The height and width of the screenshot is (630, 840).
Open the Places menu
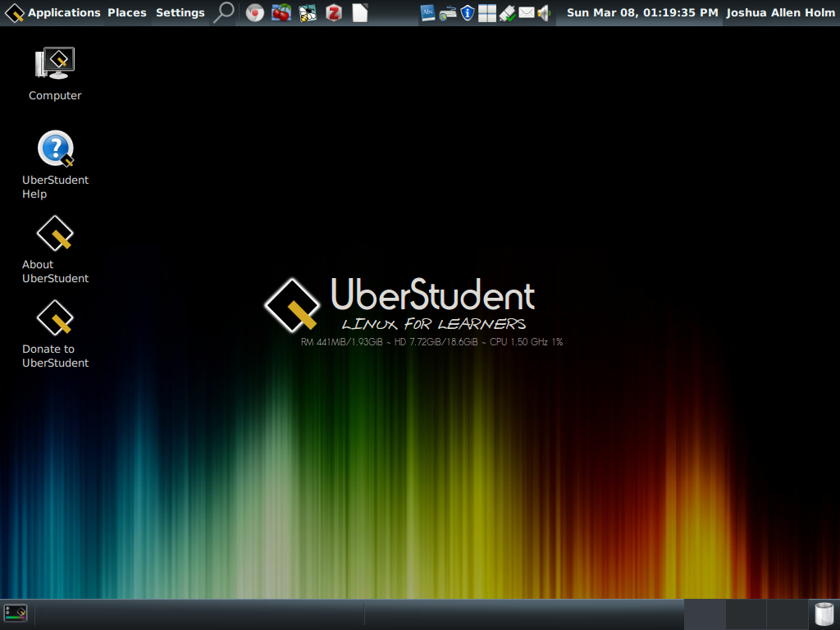coord(126,12)
